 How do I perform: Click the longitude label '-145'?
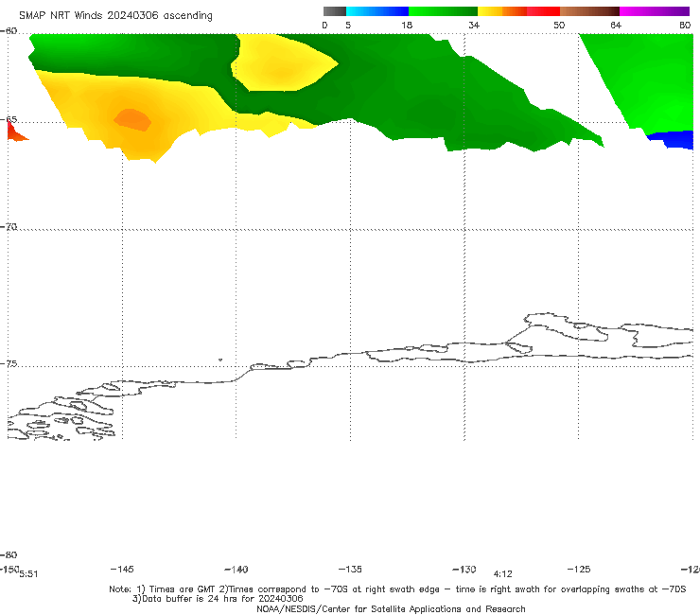122,569
